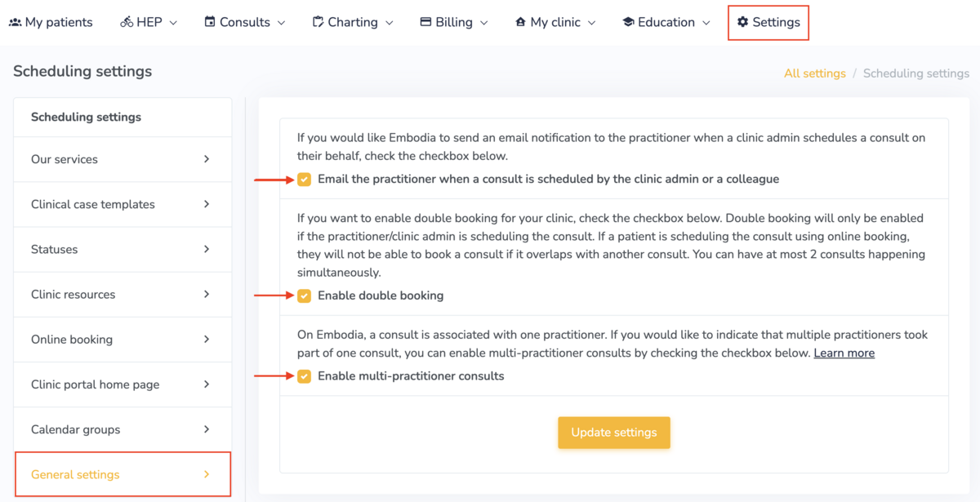This screenshot has height=502, width=980.
Task: Go to All settings breadcrumb
Action: 814,73
